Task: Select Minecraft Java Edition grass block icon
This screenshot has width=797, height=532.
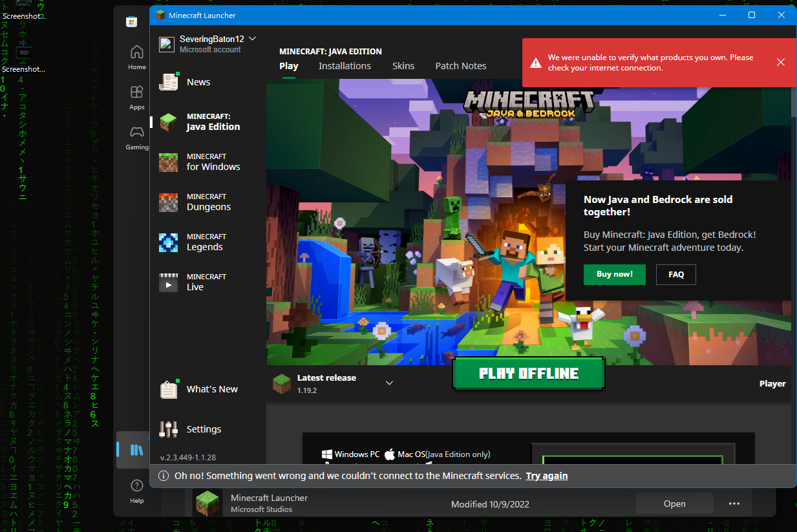Action: tap(168, 122)
